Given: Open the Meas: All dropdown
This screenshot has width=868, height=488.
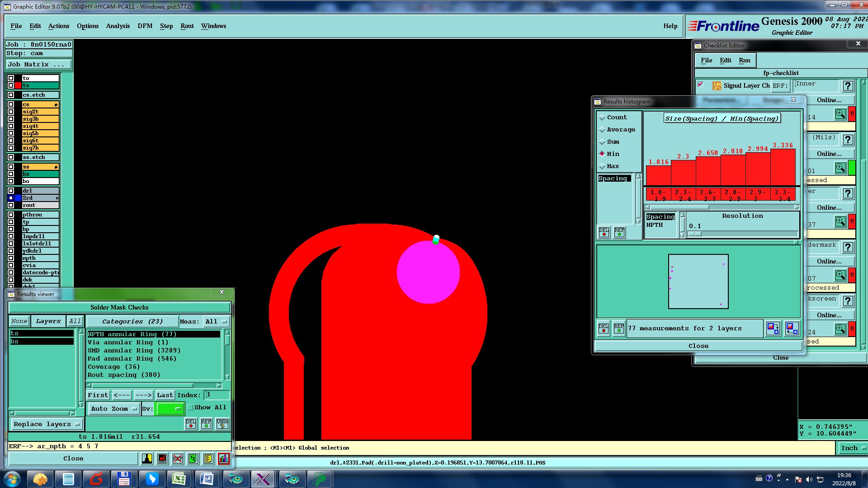Looking at the screenshot, I should 216,322.
